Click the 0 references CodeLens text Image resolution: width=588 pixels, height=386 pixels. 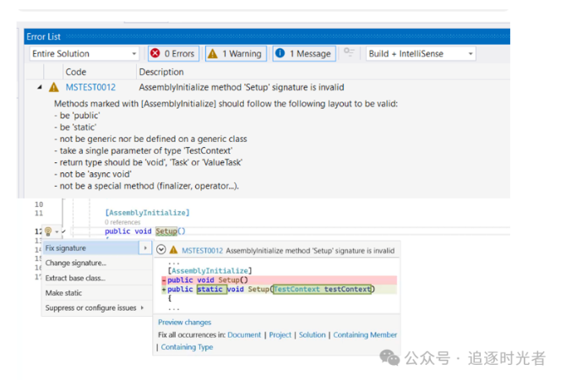pos(122,222)
